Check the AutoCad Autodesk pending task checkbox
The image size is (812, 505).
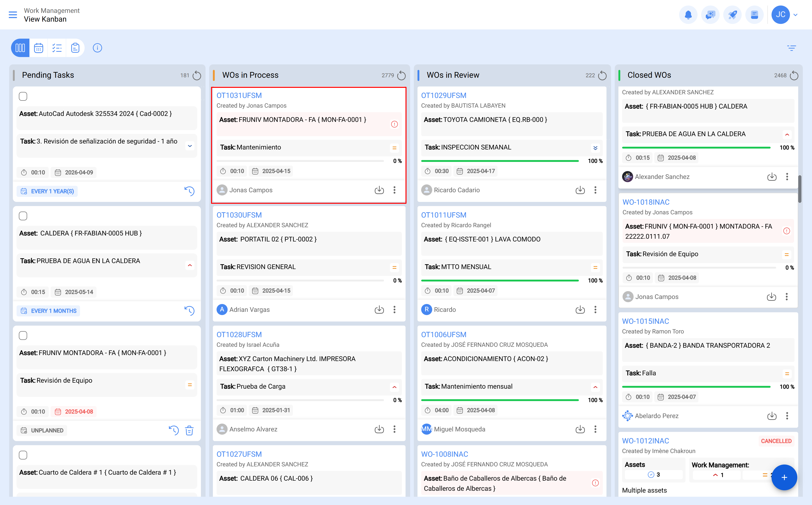23,96
